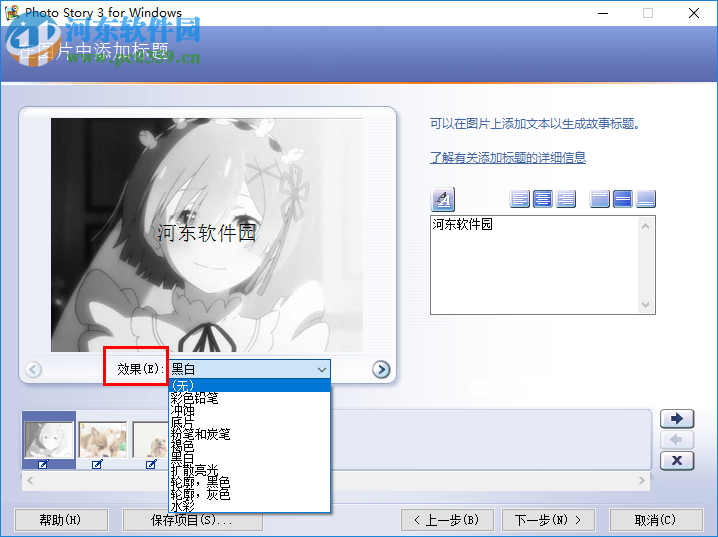
Task: Choose 轮廓，黑色 effect
Action: 250,482
